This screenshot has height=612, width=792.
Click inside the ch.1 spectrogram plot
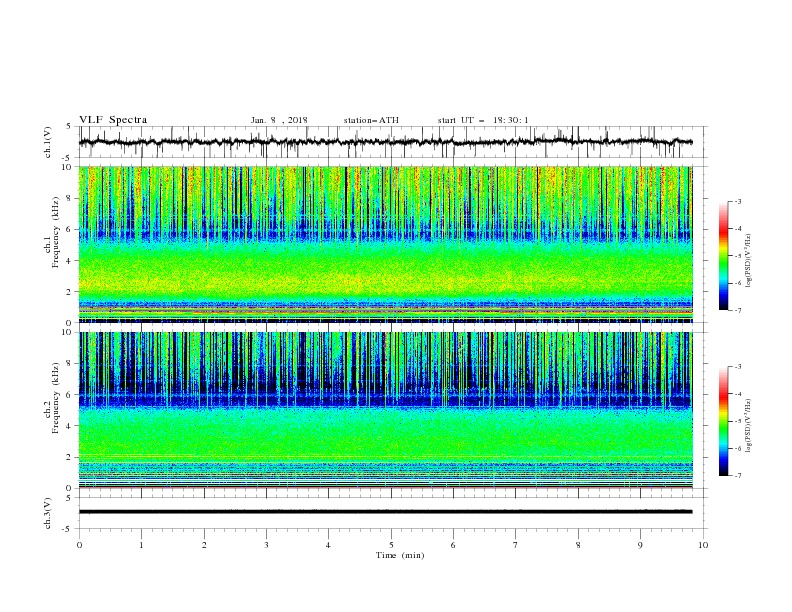[x=385, y=244]
